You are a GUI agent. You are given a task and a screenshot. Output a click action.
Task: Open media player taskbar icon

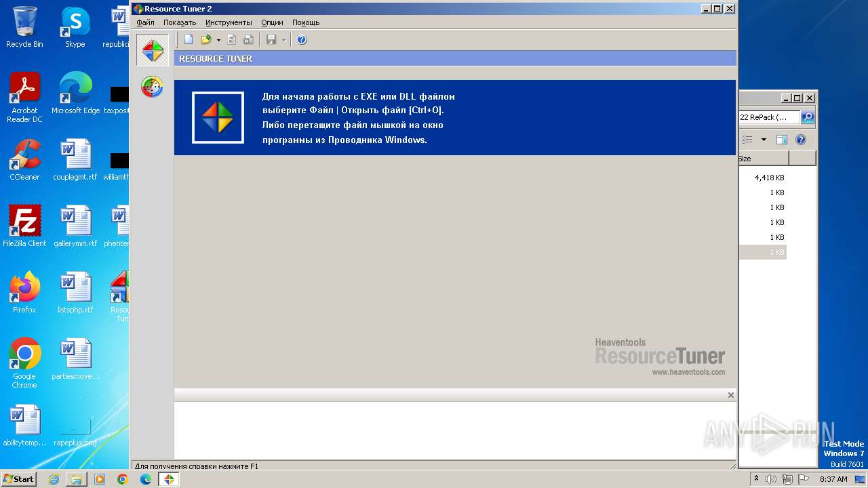100,479
